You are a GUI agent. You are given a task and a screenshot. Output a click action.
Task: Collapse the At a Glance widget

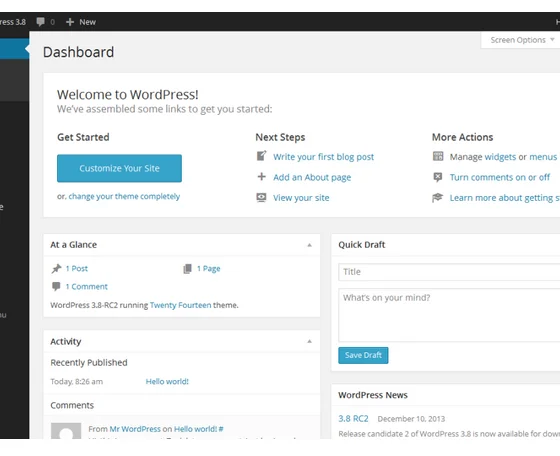pyautogui.click(x=310, y=245)
